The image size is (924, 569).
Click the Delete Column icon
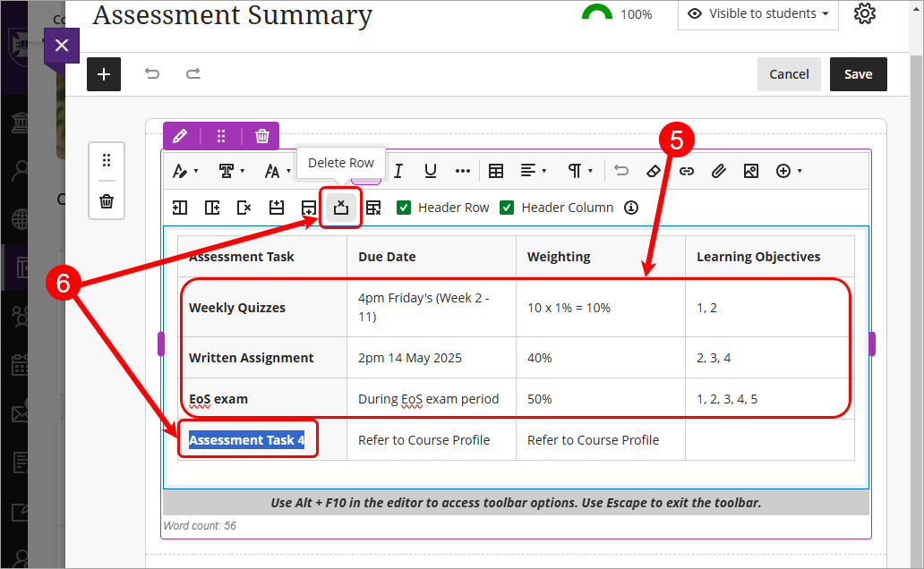pos(244,207)
